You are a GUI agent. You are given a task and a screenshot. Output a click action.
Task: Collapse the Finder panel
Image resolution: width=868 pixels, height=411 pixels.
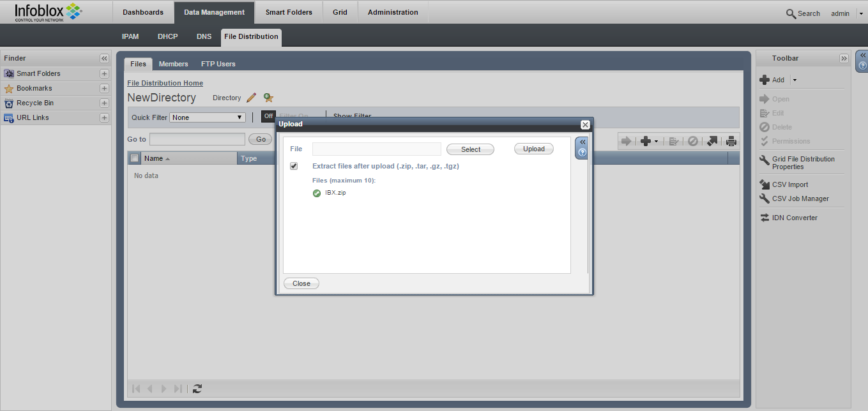104,58
